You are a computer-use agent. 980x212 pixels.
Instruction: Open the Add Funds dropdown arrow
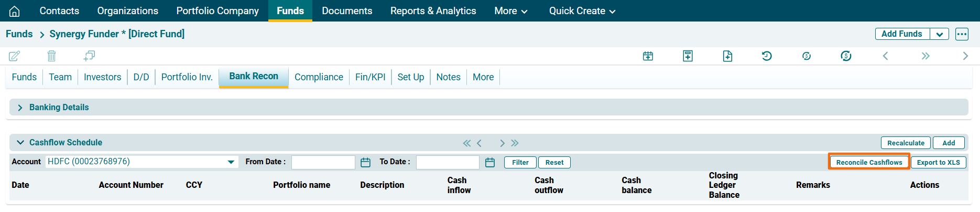click(x=939, y=34)
